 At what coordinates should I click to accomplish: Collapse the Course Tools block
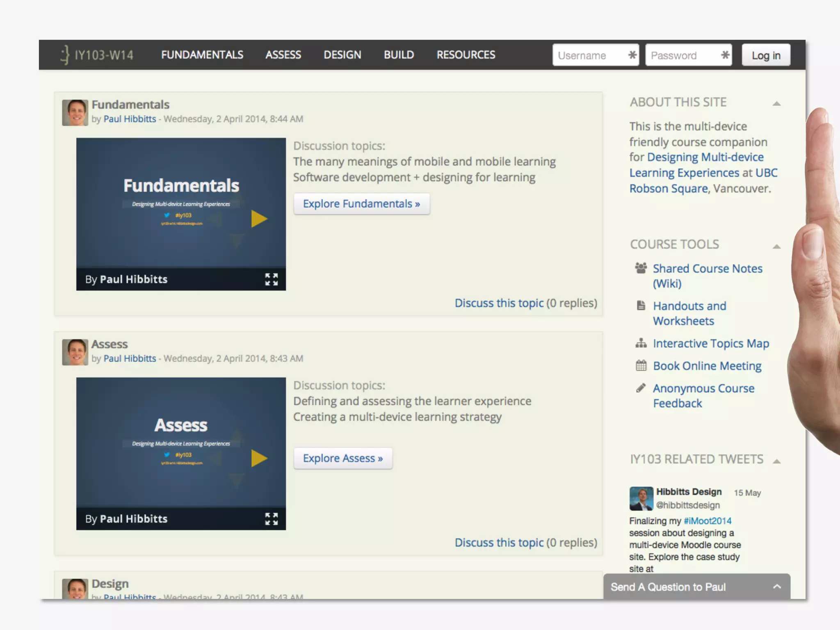tap(776, 246)
